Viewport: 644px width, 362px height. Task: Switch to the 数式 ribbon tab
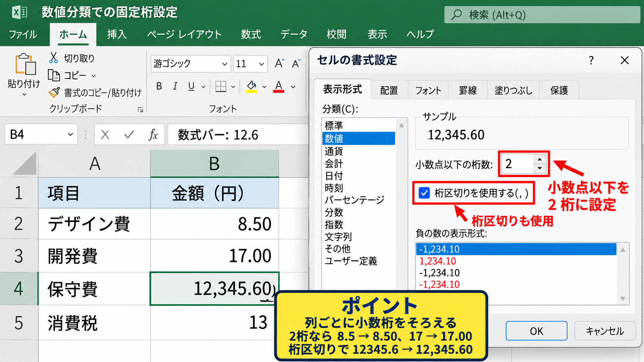tap(251, 34)
